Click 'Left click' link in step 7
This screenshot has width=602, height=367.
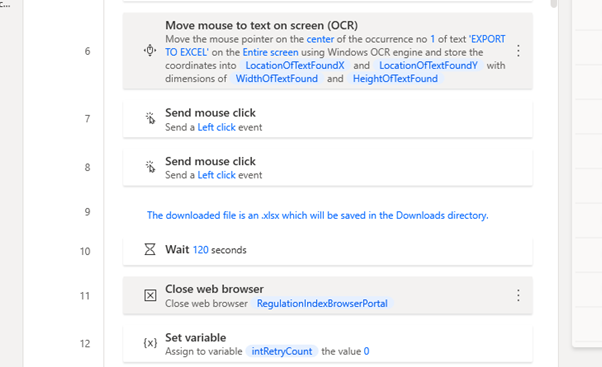click(217, 127)
